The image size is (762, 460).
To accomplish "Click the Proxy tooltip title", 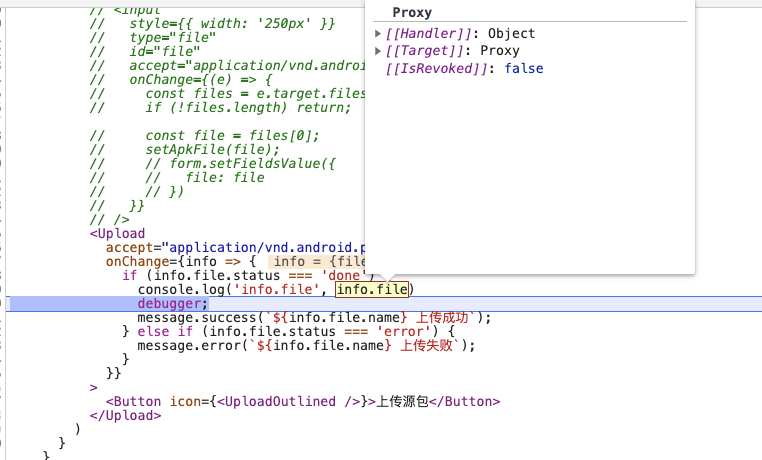I will 412,13.
